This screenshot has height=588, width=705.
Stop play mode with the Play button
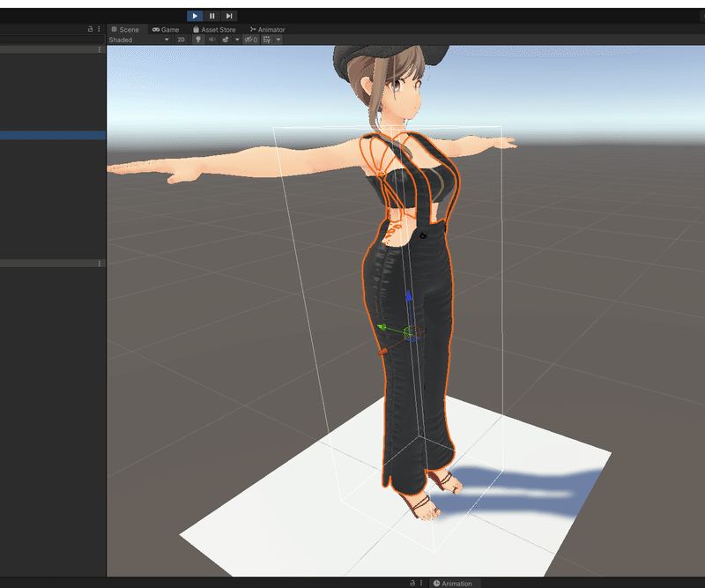(194, 15)
